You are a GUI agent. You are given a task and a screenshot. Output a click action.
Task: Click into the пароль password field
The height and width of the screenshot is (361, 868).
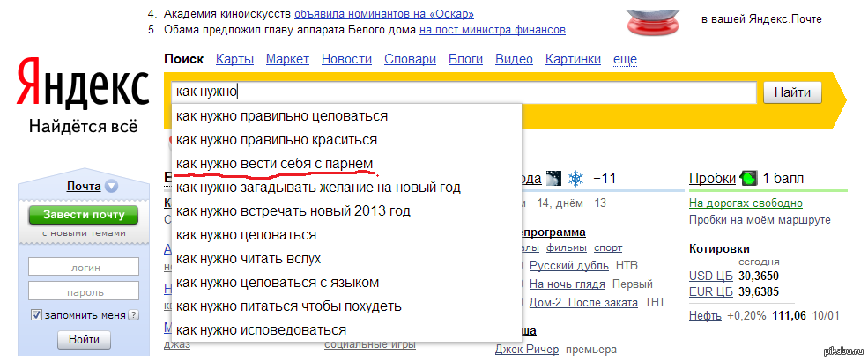tap(83, 291)
